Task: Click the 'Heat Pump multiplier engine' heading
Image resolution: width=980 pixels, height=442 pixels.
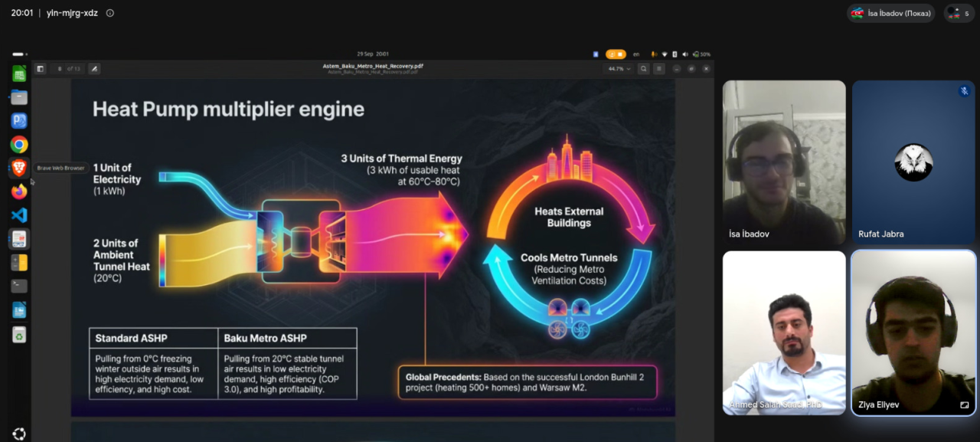Action: (228, 109)
